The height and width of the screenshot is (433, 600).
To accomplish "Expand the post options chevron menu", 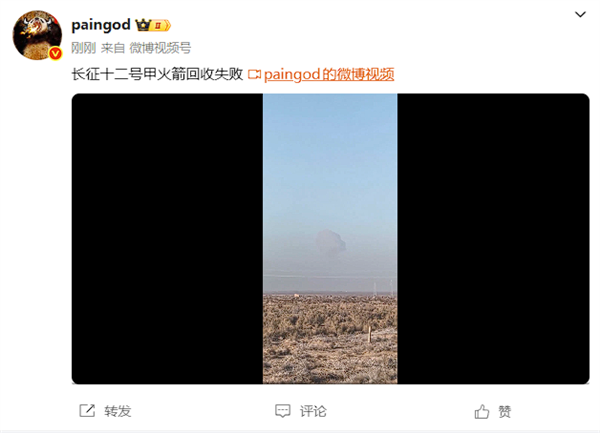I will 580,15.
